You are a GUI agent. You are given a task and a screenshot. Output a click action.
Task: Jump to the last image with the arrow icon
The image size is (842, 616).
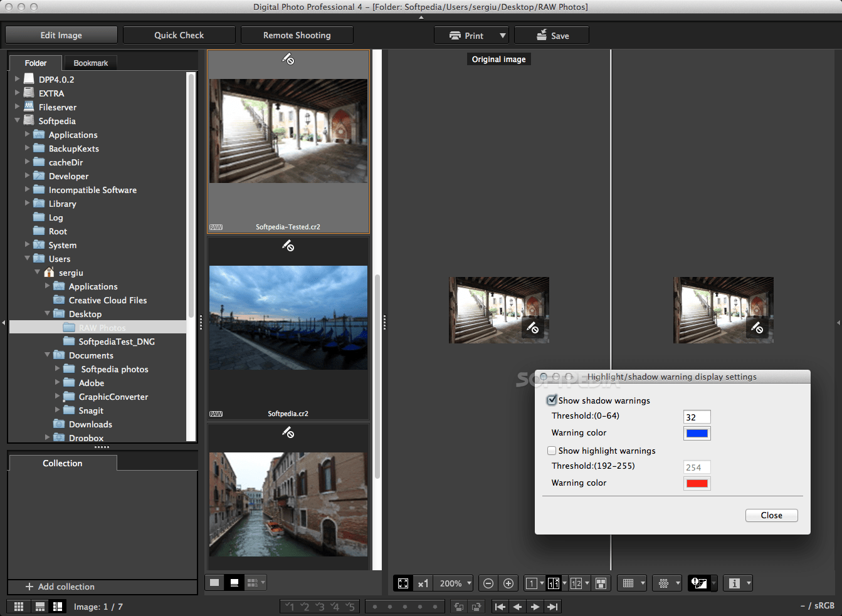(x=552, y=607)
